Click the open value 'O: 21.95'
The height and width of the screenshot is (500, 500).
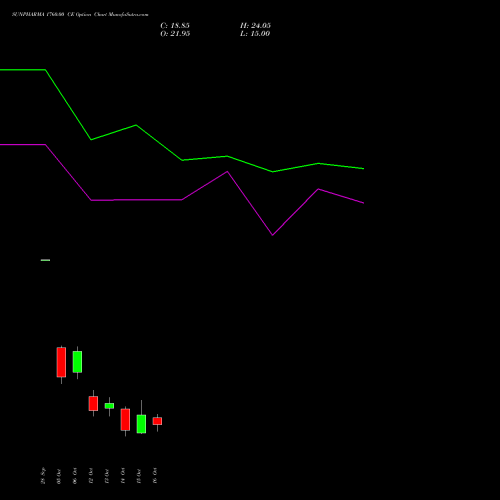(175, 34)
